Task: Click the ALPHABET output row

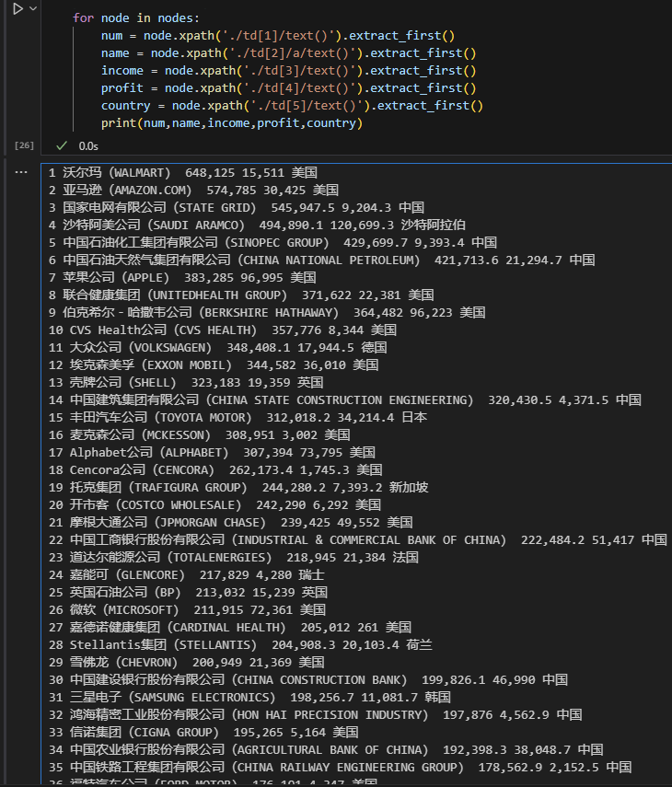Action: click(x=212, y=453)
